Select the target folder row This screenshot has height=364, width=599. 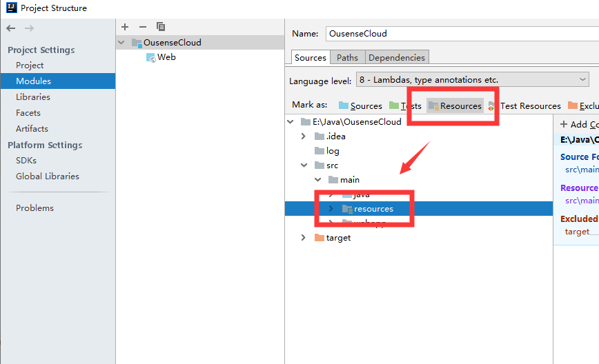tap(419, 238)
